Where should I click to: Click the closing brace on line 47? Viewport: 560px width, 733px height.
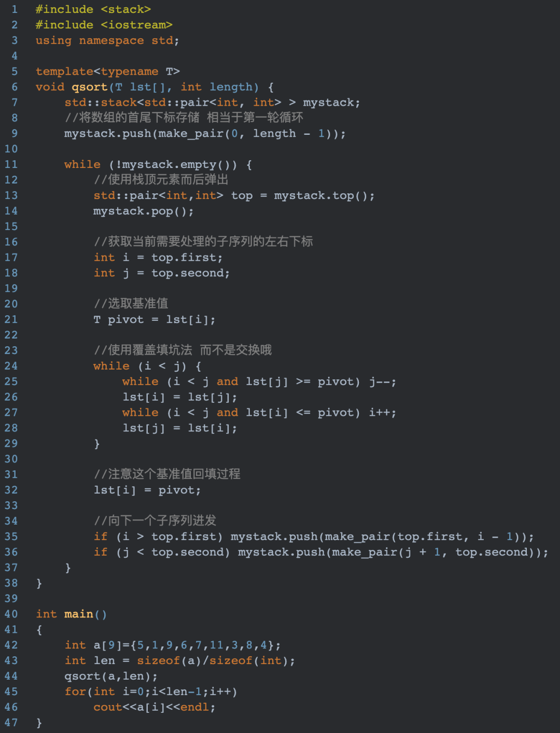[x=39, y=723]
